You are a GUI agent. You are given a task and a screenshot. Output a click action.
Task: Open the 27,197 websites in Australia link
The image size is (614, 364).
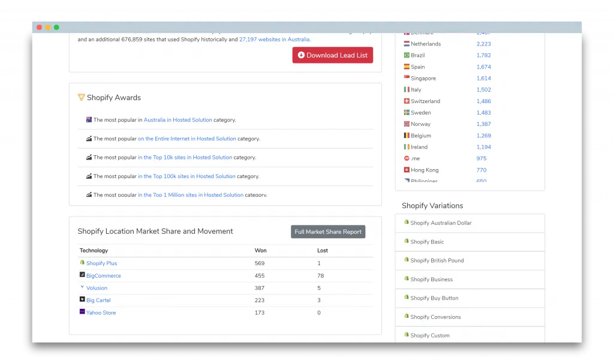(x=275, y=40)
